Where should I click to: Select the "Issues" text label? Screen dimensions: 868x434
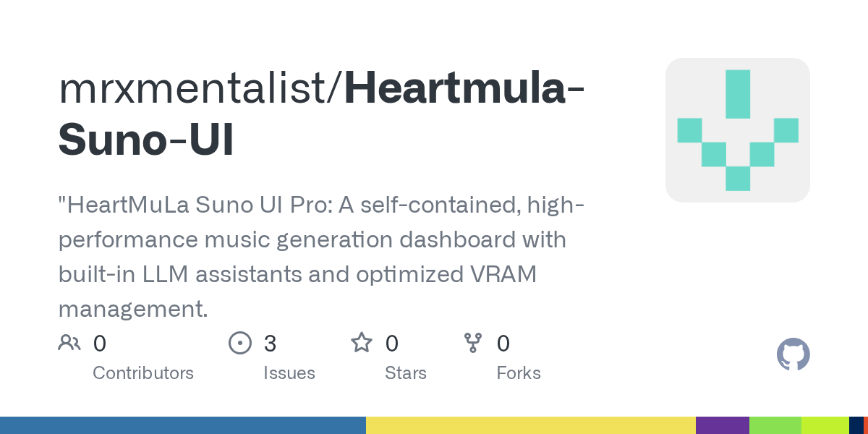[x=289, y=373]
